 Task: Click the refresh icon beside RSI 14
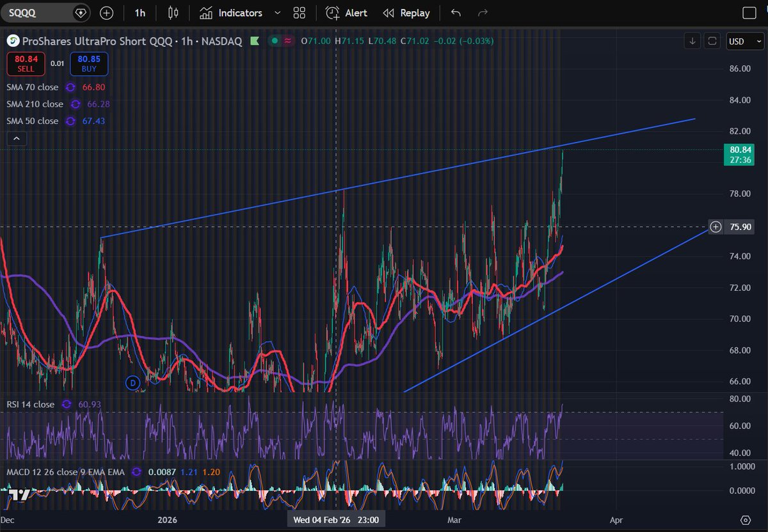(67, 404)
